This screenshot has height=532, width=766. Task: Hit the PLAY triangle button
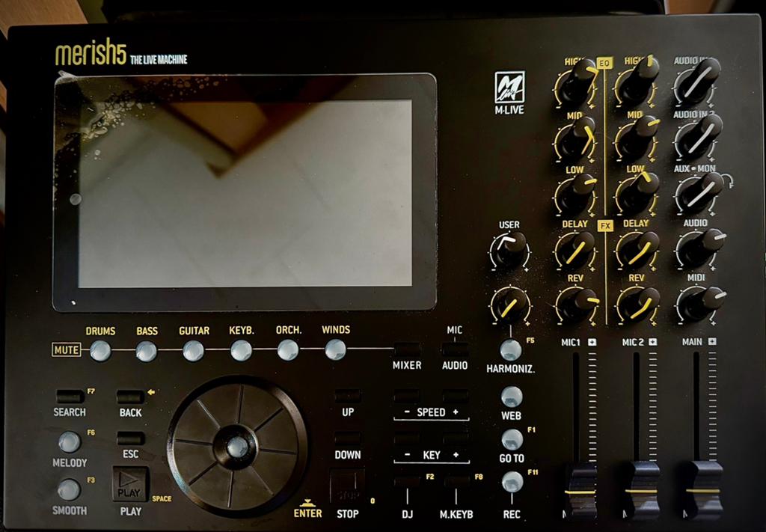click(130, 485)
